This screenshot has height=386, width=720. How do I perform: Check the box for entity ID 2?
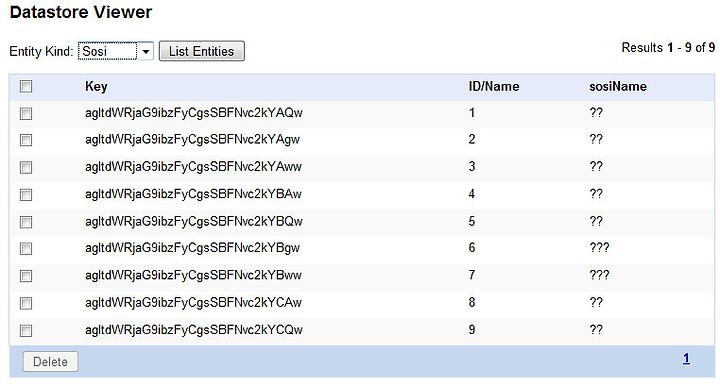pos(26,140)
